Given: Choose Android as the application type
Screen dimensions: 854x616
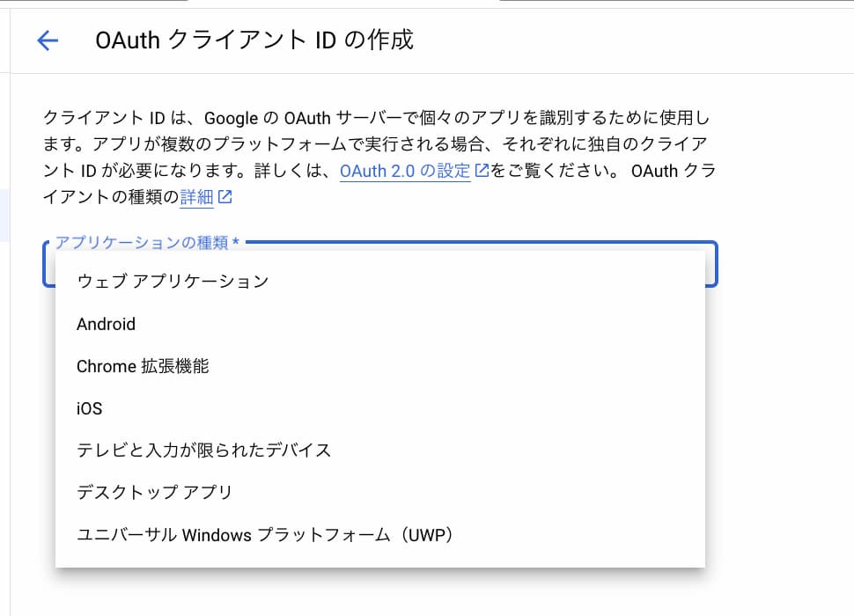Looking at the screenshot, I should coord(106,324).
